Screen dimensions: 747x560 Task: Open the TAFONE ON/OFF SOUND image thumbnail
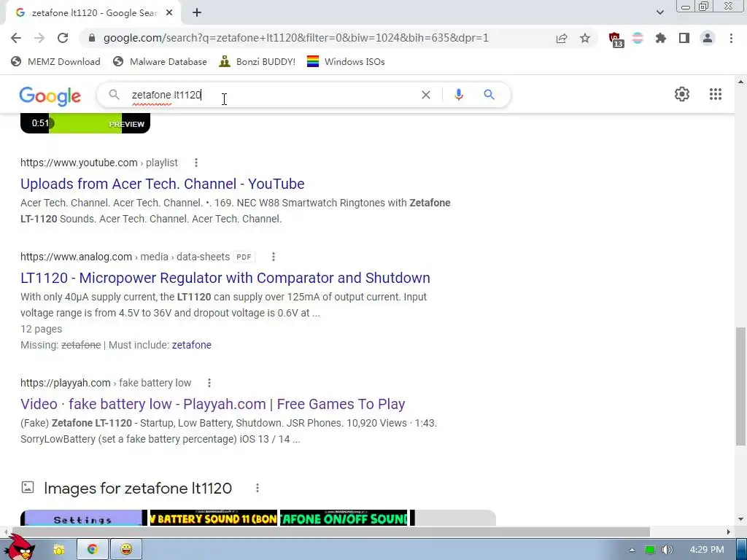[344, 518]
